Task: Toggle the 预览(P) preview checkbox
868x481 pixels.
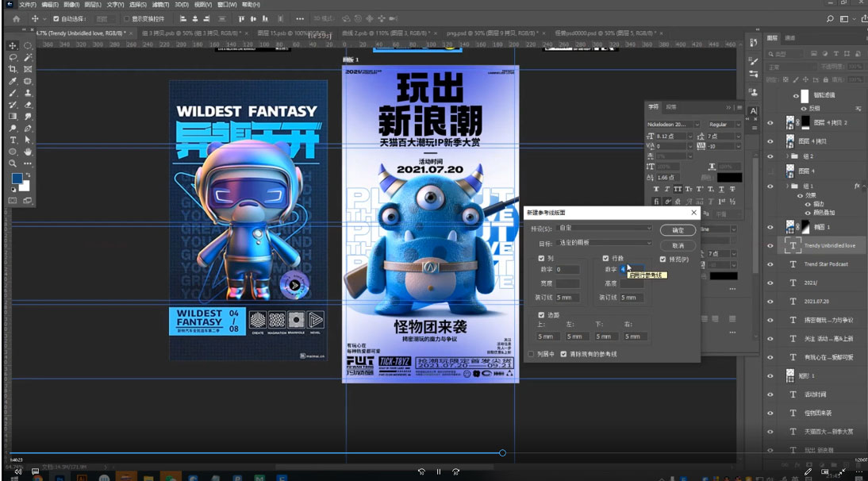Action: [x=663, y=259]
